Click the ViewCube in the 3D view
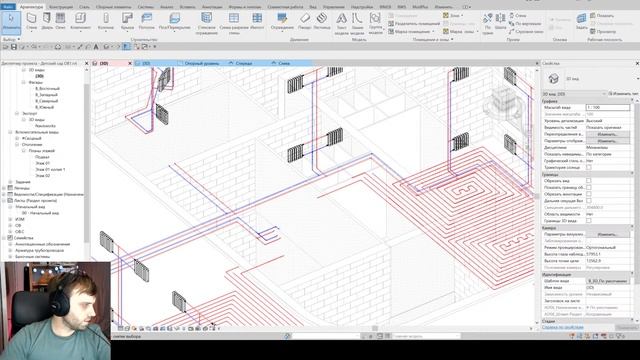Screen dimensions: 640x360 pos(504,103)
